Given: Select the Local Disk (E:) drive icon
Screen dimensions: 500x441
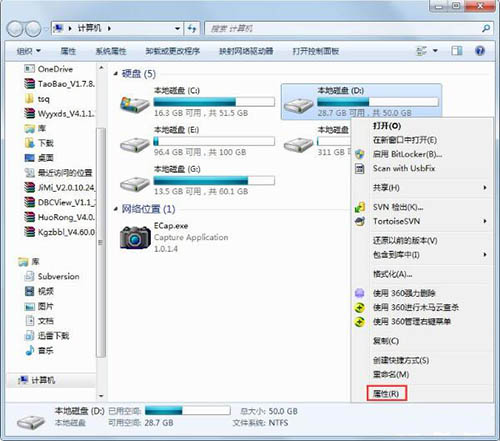Looking at the screenshot, I should pos(135,145).
